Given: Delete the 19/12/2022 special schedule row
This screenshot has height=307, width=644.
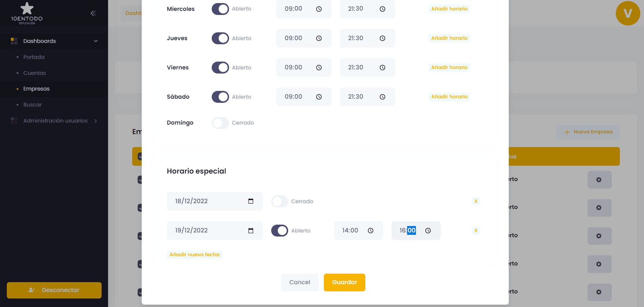Looking at the screenshot, I should click(476, 230).
